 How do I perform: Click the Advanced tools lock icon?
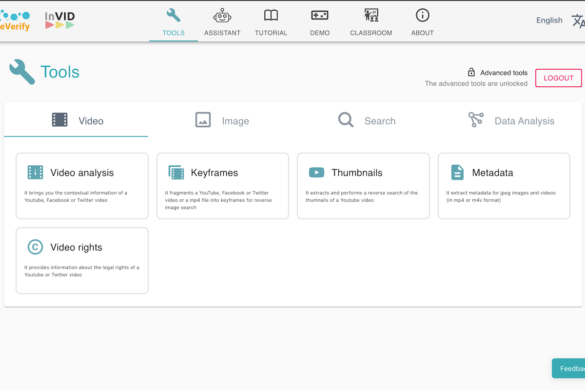(x=471, y=72)
